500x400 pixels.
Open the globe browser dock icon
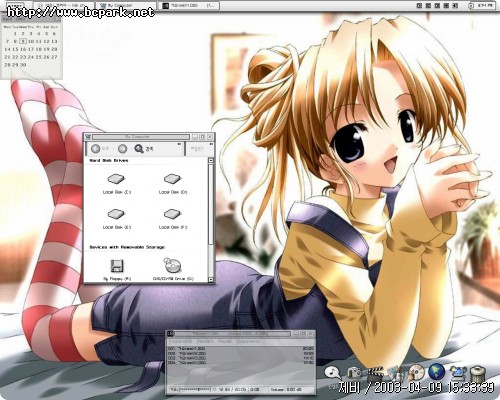(x=437, y=372)
